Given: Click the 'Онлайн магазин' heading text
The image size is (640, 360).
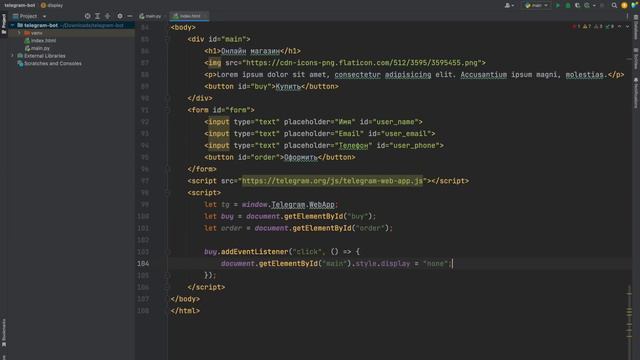Looking at the screenshot, I should click(250, 51).
